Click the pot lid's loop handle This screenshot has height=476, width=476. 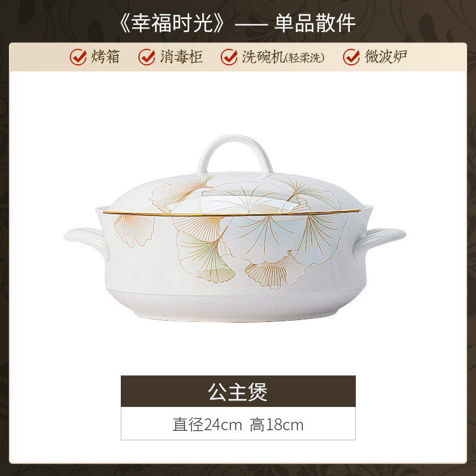click(x=234, y=155)
